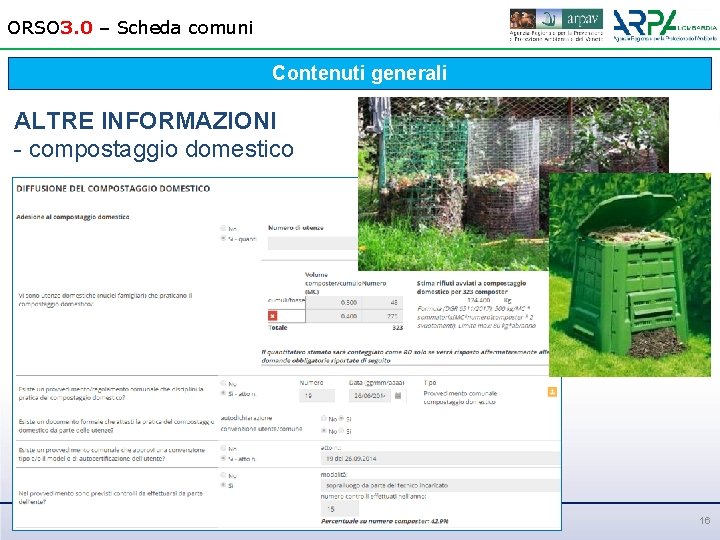
Task: Click the volume cell 0.400 in second row
Action: pyautogui.click(x=333, y=316)
